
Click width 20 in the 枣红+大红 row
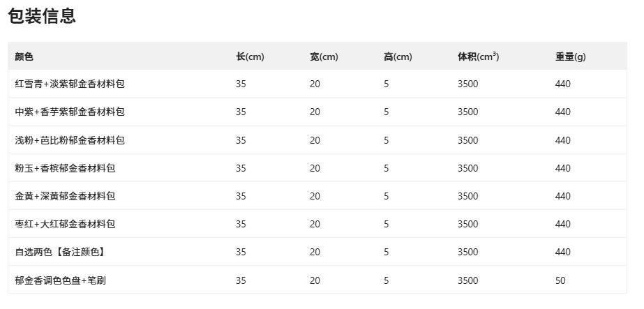tap(315, 224)
